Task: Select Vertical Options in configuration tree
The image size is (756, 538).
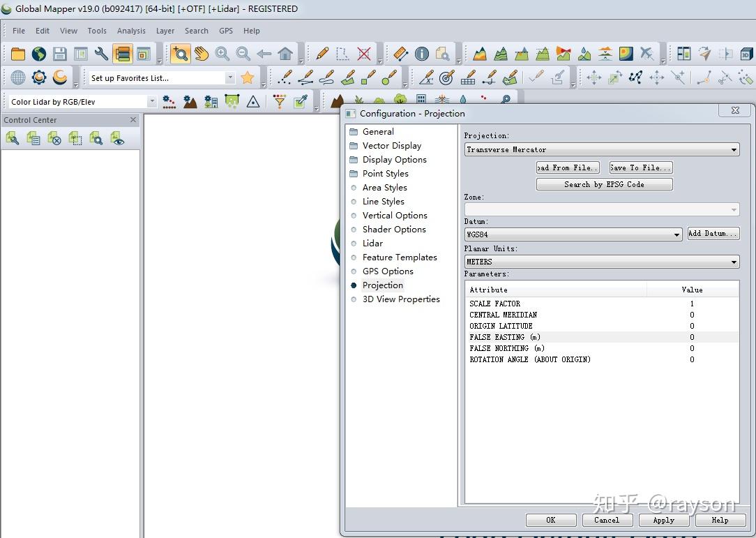Action: pyautogui.click(x=395, y=215)
